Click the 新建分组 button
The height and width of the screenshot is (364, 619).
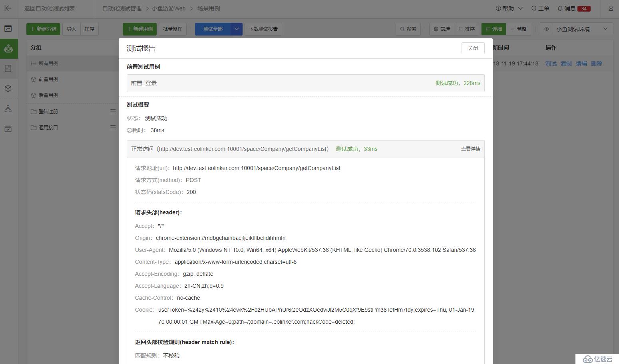[43, 29]
